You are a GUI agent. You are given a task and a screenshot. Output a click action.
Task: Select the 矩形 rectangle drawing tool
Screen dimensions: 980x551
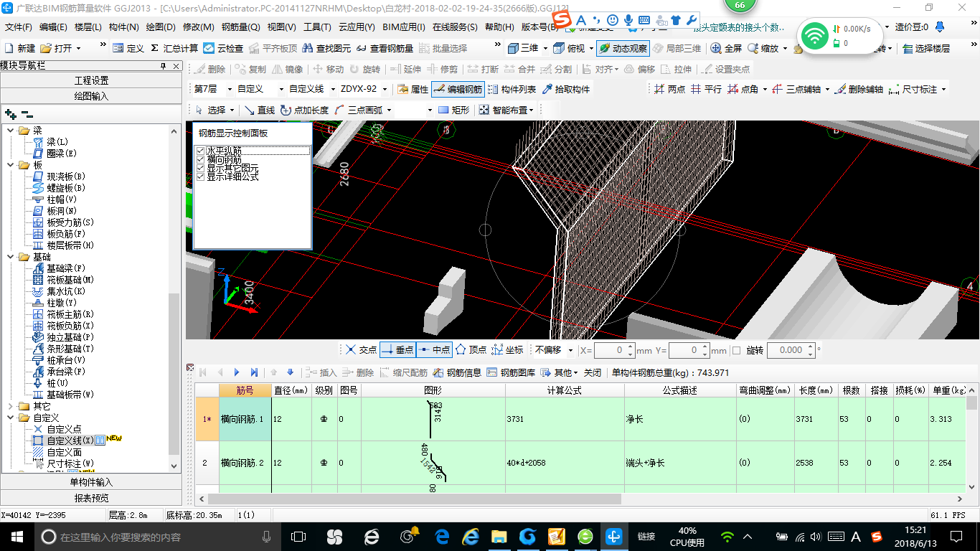coord(453,110)
